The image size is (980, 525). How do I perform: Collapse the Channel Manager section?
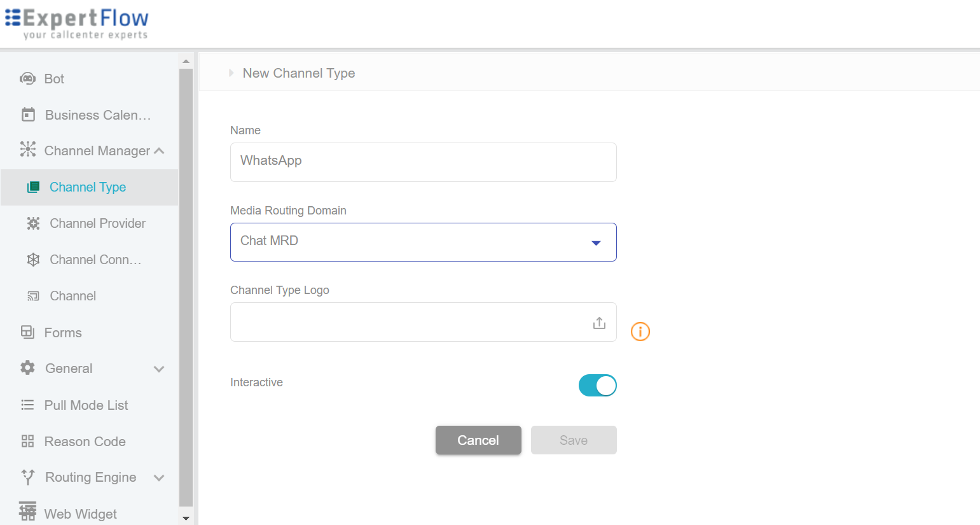(159, 150)
